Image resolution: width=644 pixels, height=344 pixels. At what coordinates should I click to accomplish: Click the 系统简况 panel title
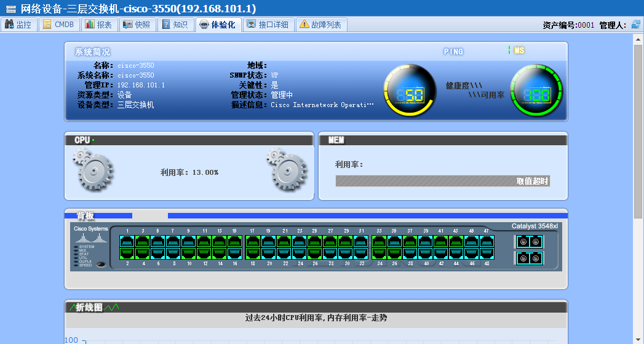[x=92, y=52]
